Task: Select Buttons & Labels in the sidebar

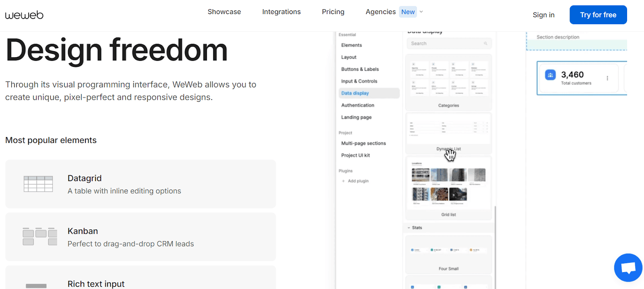Action: [x=360, y=69]
